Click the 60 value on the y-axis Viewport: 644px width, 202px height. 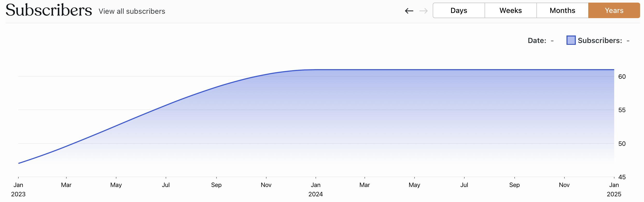tap(622, 77)
